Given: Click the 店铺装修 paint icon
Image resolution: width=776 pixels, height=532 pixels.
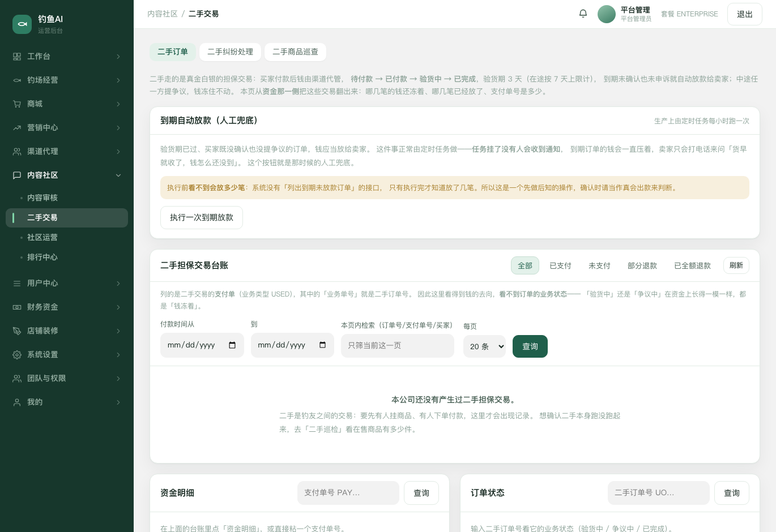Looking at the screenshot, I should click(x=17, y=331).
